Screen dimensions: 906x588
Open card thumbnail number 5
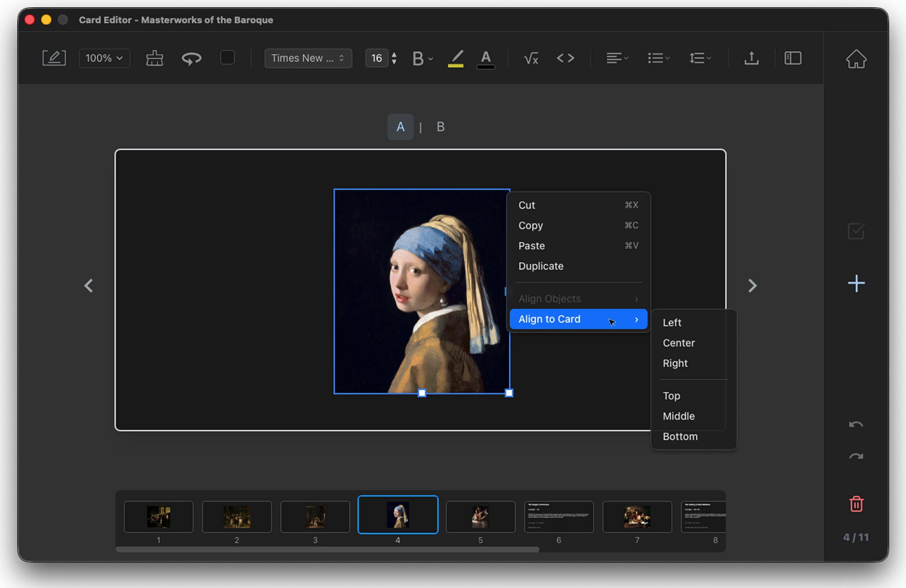point(480,516)
